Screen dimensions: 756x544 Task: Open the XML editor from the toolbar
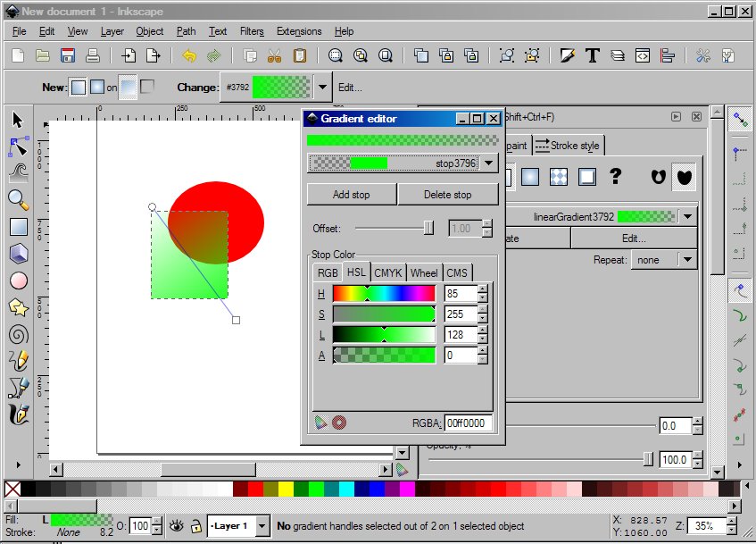643,55
